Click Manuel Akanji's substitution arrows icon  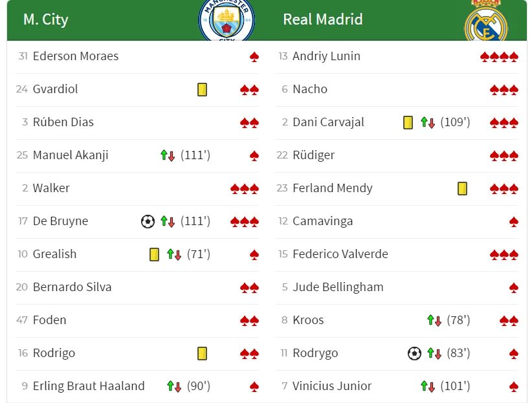168,155
